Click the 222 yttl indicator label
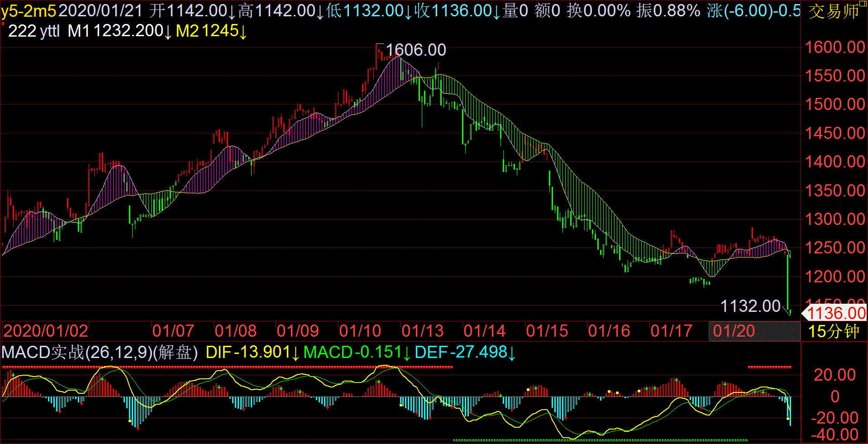Image resolution: width=868 pixels, height=444 pixels. (x=34, y=31)
